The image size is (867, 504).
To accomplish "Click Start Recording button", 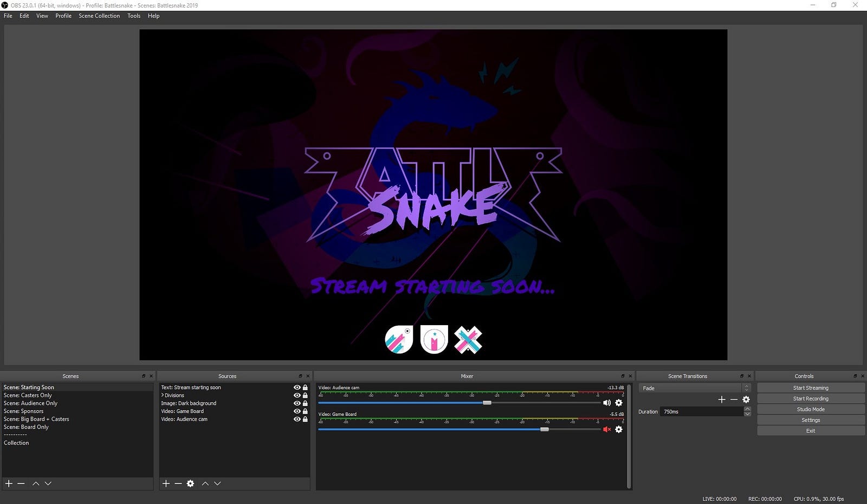I will coord(811,399).
